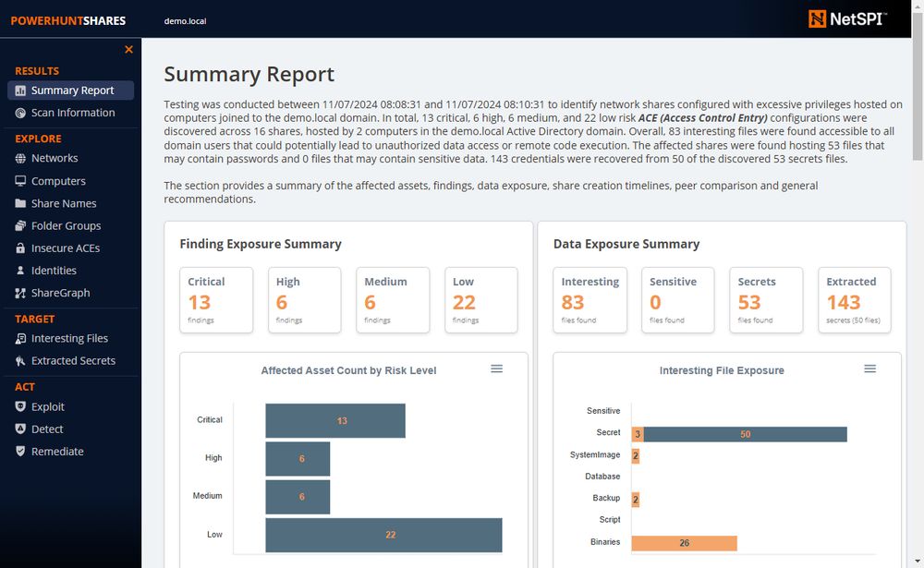Select the Low 22 findings card
924x568 pixels.
tap(481, 300)
